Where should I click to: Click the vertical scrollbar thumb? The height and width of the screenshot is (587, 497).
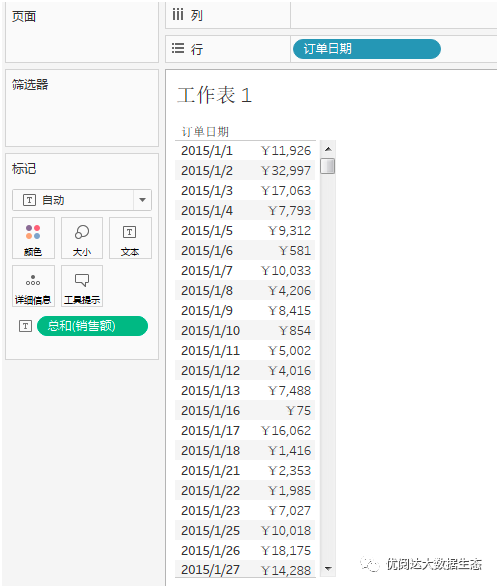(x=328, y=166)
